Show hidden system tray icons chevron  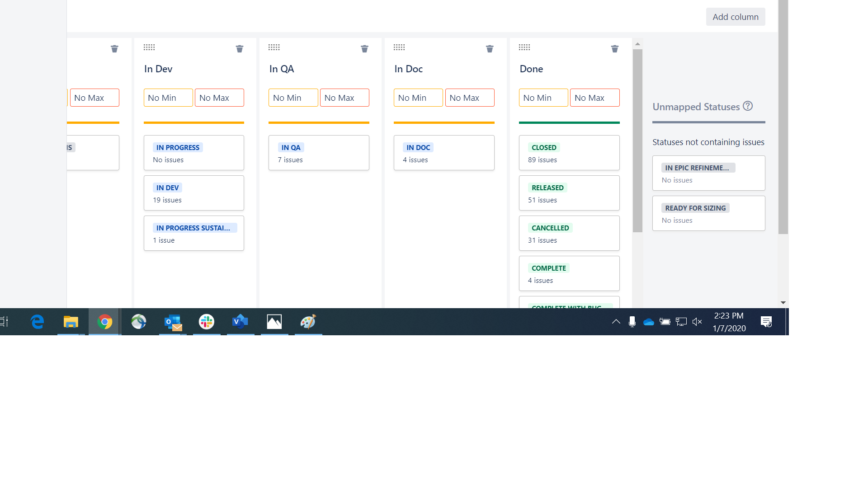coord(616,322)
